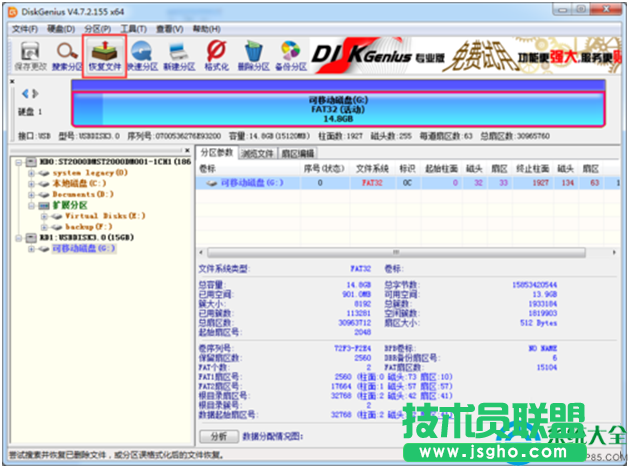
Task: Open the 查看(V) menu
Action: [x=170, y=29]
